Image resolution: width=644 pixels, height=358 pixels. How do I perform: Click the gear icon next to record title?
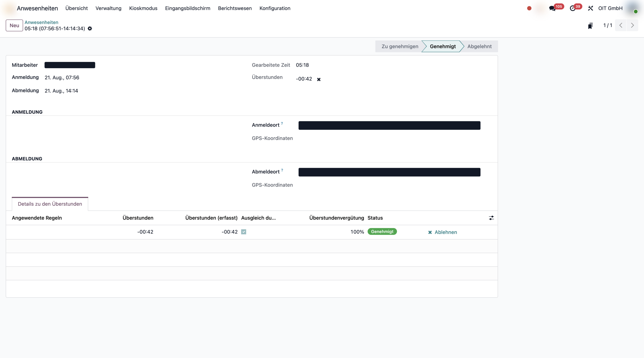coord(90,28)
